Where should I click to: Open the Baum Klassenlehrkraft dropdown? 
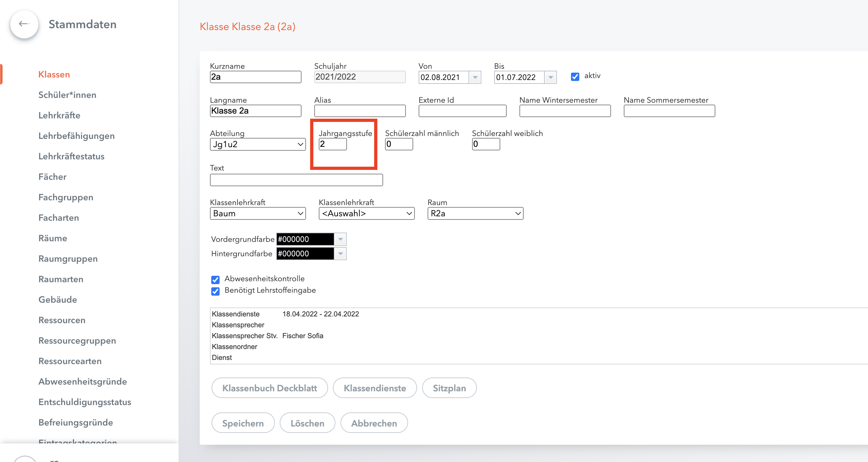pos(257,213)
